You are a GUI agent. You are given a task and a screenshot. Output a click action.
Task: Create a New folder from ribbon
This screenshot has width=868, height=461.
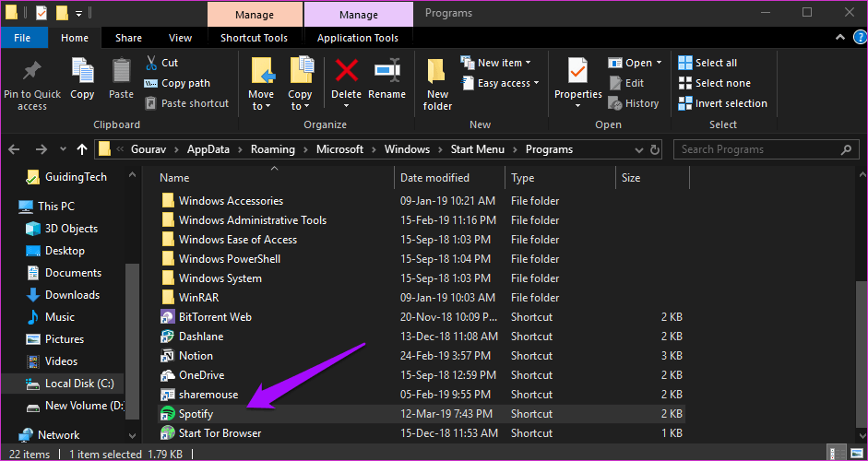(437, 84)
